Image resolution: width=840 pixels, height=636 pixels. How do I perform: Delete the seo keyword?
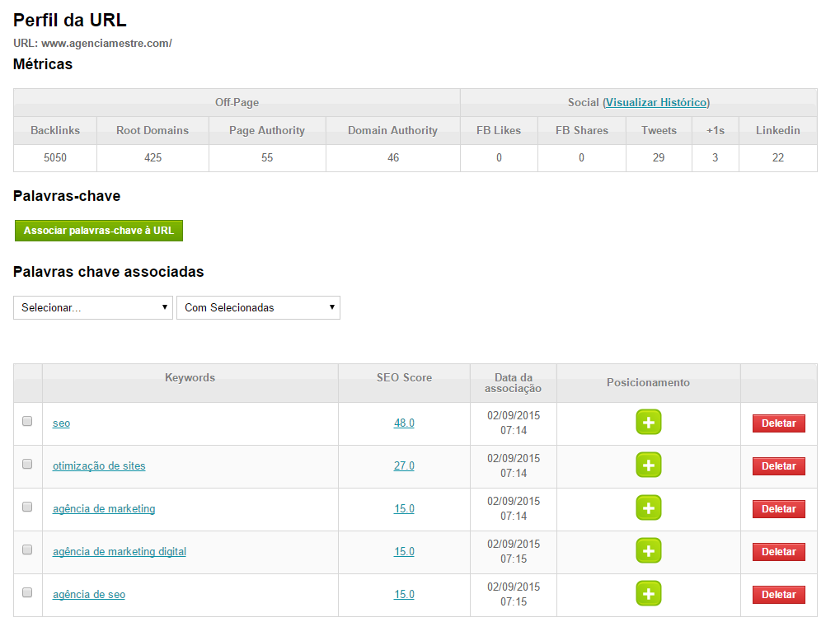coord(778,423)
